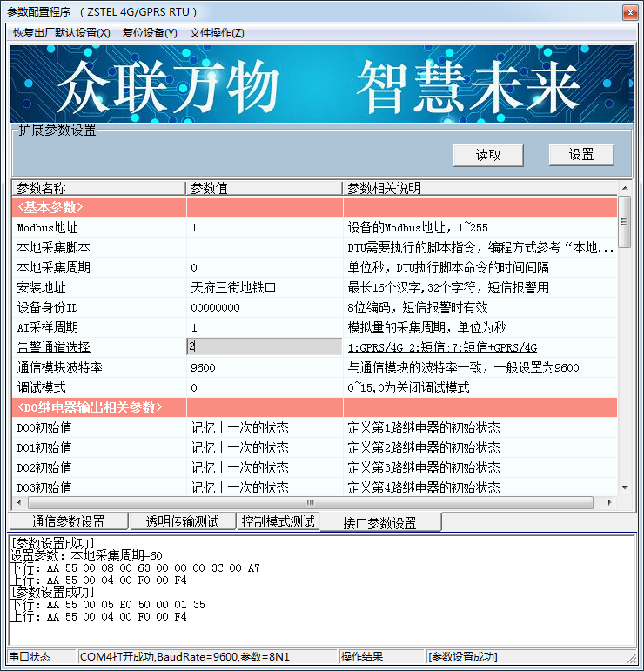Click the value 00000000
Image resolution: width=644 pixels, height=671 pixels.
coord(215,308)
